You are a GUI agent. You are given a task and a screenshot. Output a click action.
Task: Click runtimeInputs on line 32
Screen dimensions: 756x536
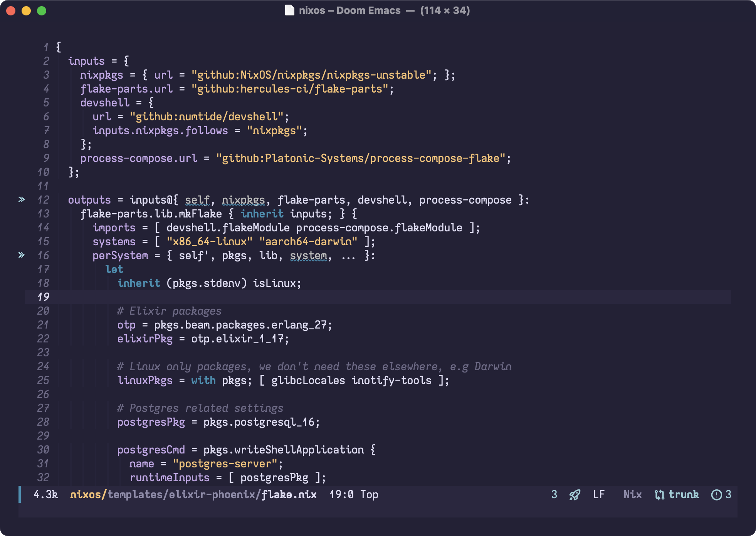170,477
